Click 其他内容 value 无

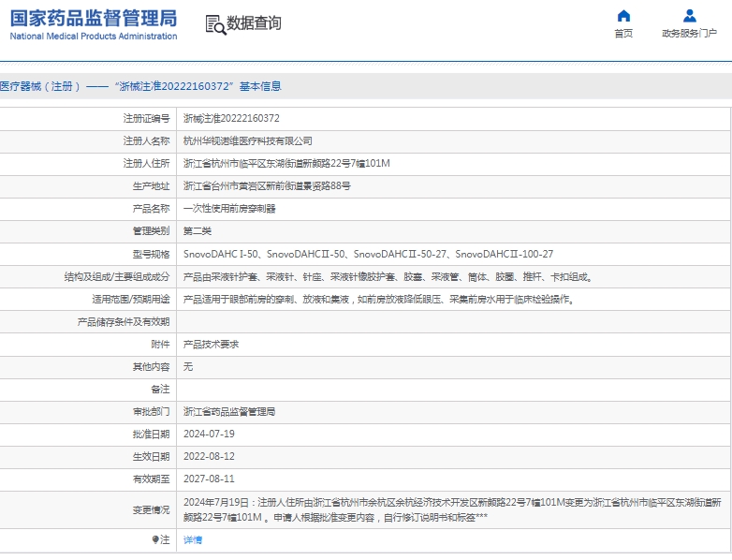(x=188, y=367)
